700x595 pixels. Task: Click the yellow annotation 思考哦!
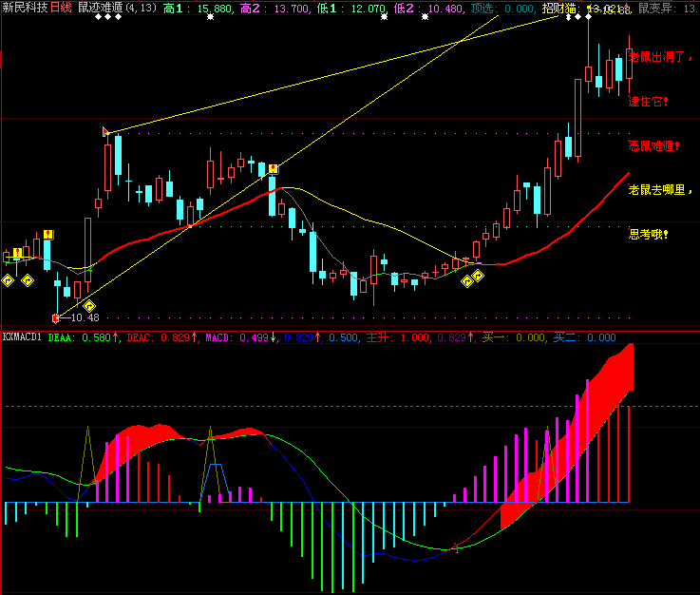point(648,234)
